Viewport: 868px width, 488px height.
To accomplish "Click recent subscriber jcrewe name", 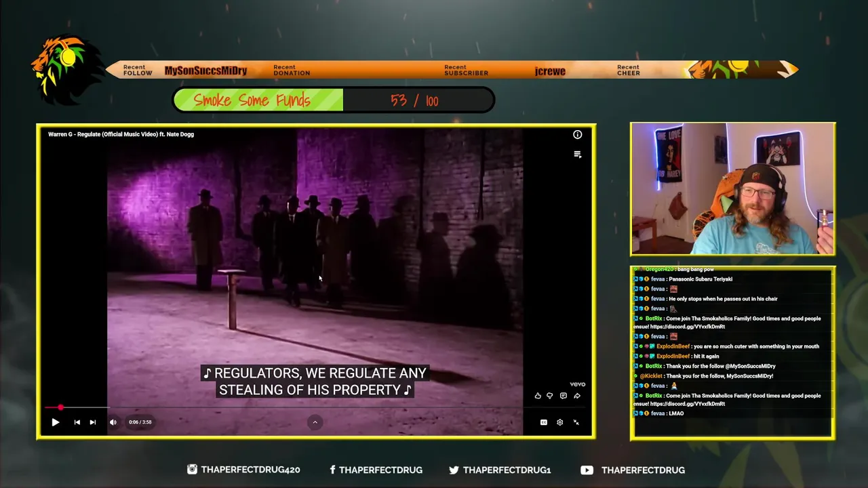I will pos(550,71).
